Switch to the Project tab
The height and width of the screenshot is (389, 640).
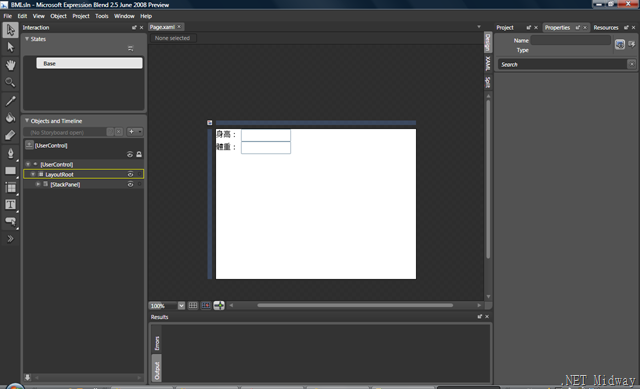click(505, 27)
